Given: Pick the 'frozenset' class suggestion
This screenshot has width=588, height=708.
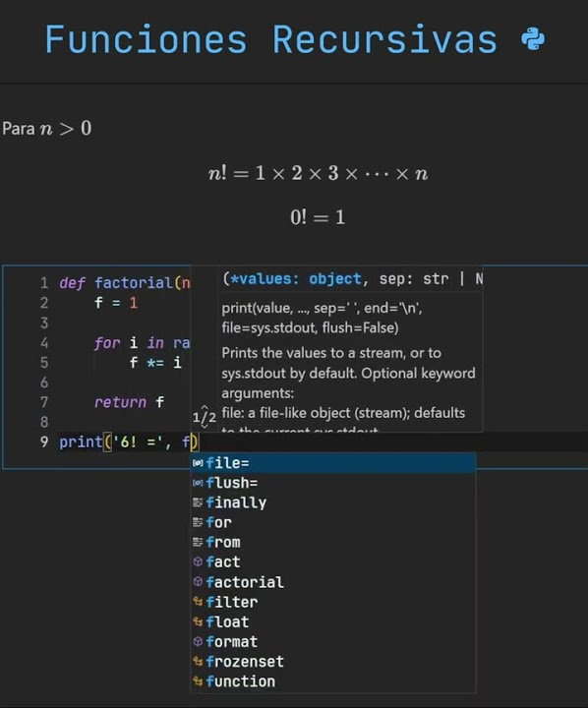Looking at the screenshot, I should [333, 662].
